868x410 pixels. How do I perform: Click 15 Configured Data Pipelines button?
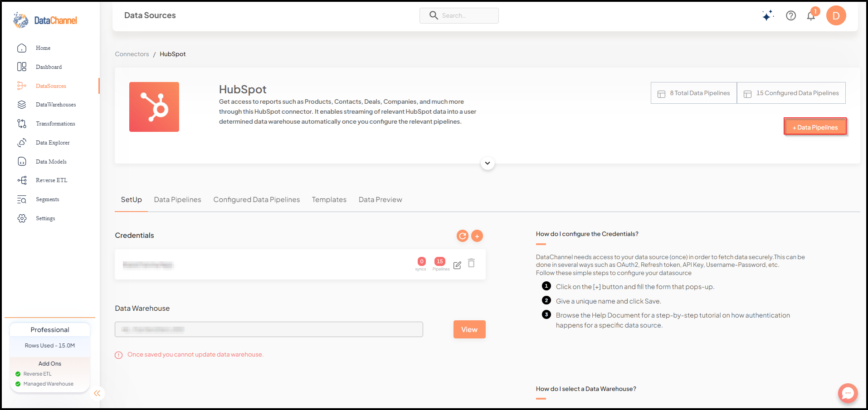[x=791, y=93]
